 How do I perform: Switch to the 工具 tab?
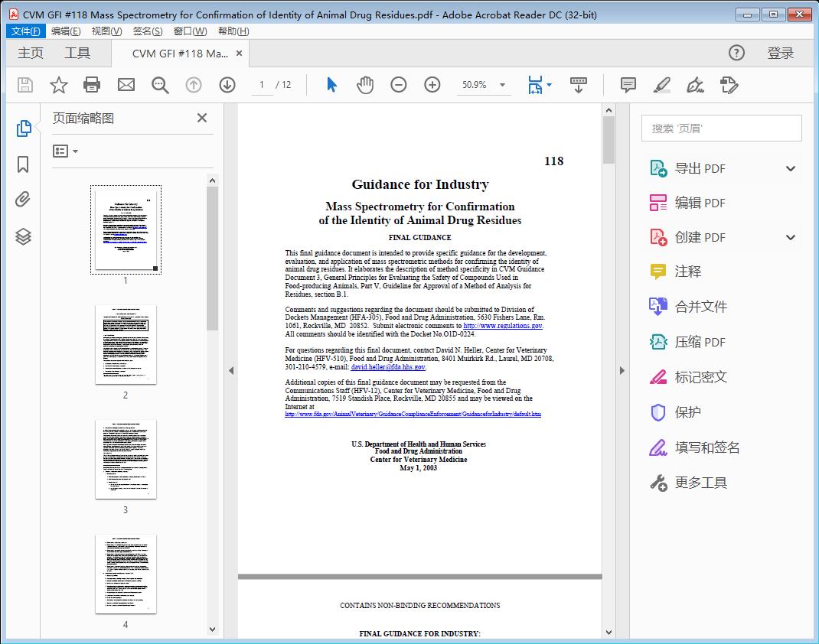coord(77,53)
